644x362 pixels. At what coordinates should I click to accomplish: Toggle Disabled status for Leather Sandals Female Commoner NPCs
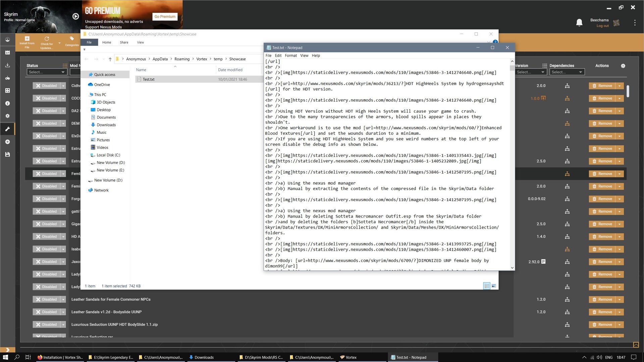46,299
